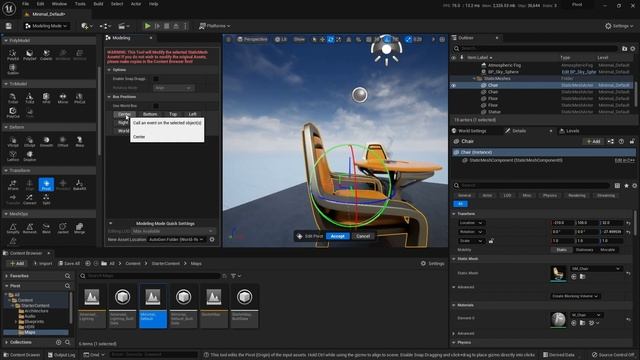Accept the Edit Pivot changes

(338, 236)
